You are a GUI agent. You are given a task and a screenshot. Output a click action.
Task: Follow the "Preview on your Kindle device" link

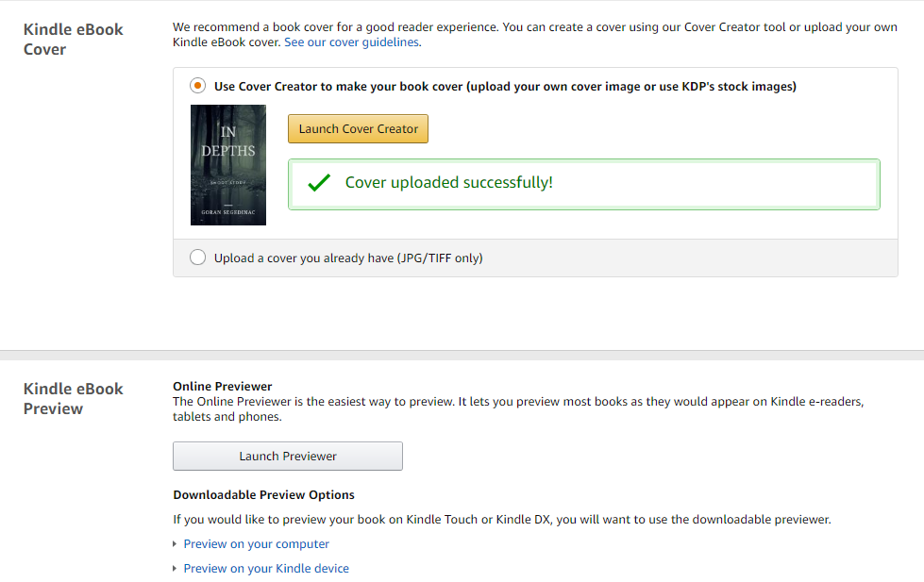[266, 569]
